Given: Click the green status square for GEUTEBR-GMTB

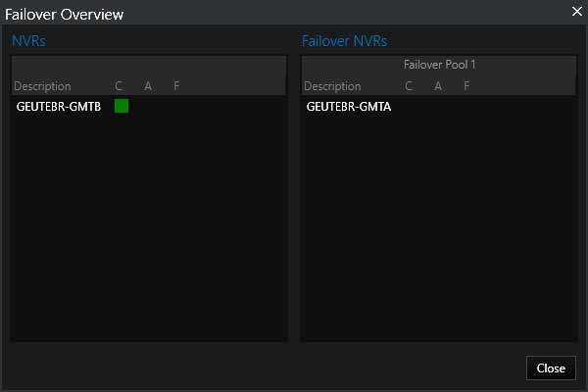Looking at the screenshot, I should coord(122,106).
